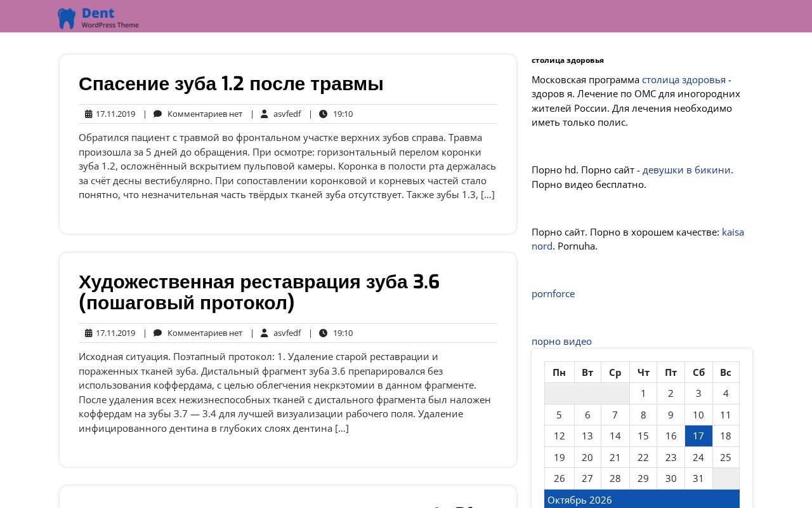Follow the 'kaisa nord' sidebar link
812x508 pixels.
pyautogui.click(x=733, y=232)
